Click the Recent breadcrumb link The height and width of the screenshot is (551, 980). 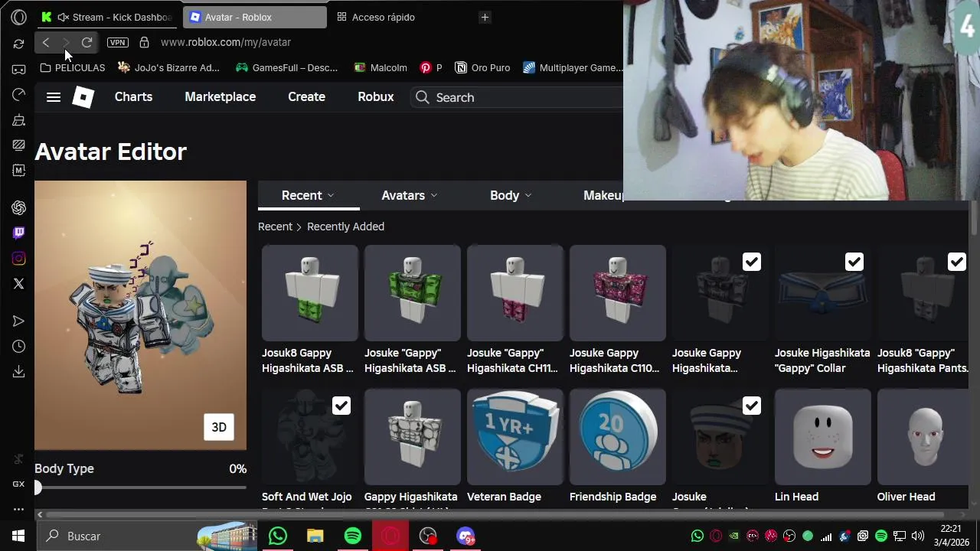[x=275, y=227]
